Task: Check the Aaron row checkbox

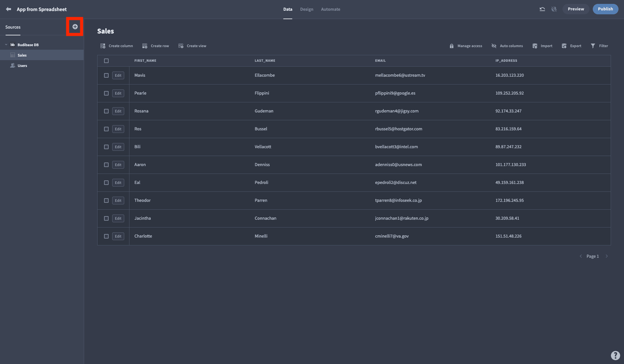Action: click(x=106, y=165)
